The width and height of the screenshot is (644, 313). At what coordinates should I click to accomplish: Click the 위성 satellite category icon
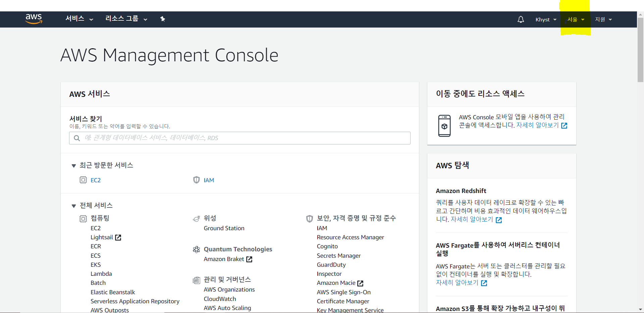196,219
